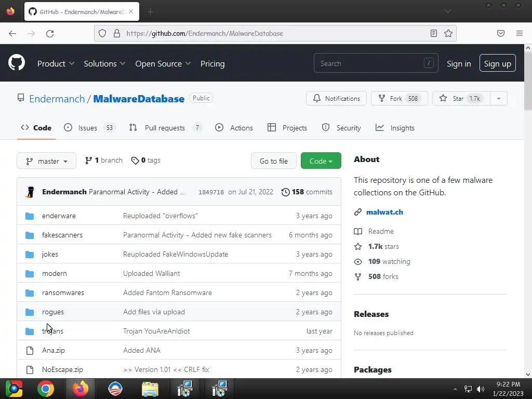Viewport: 532px width, 399px height.
Task: Bookmark this page with star icon
Action: pyautogui.click(x=448, y=33)
